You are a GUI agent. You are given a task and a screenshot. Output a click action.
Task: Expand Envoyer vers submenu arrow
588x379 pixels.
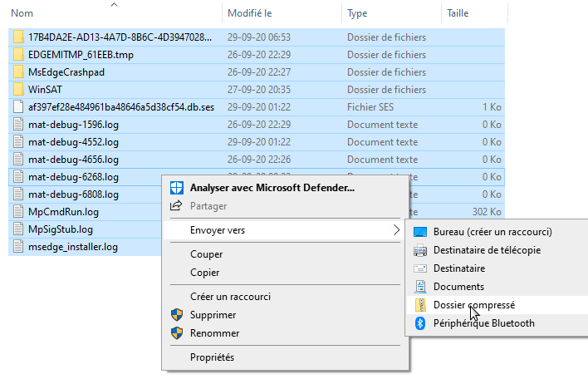(396, 230)
